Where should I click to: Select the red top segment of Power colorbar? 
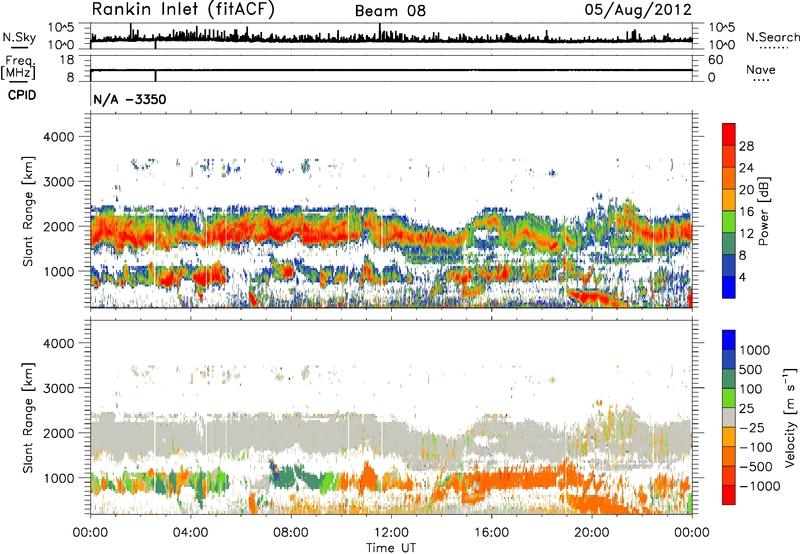[x=729, y=135]
